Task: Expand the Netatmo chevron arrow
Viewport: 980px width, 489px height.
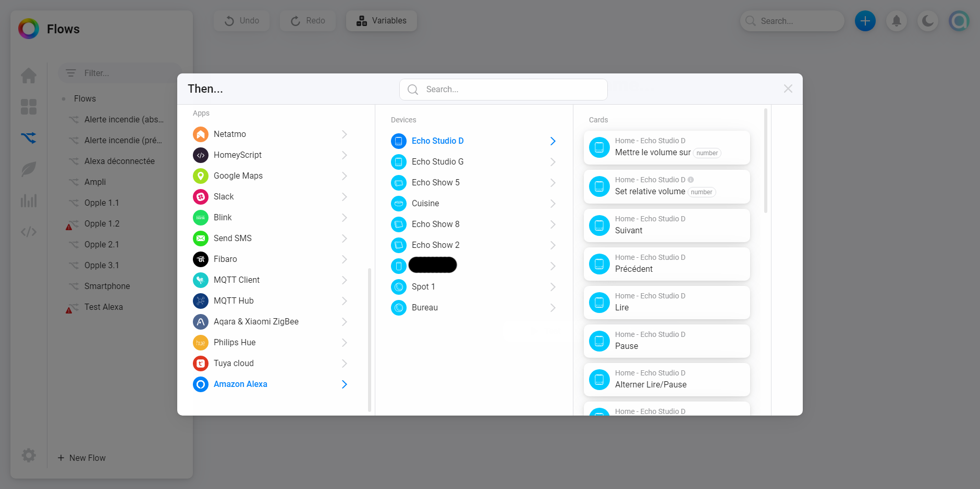Action: (x=345, y=134)
